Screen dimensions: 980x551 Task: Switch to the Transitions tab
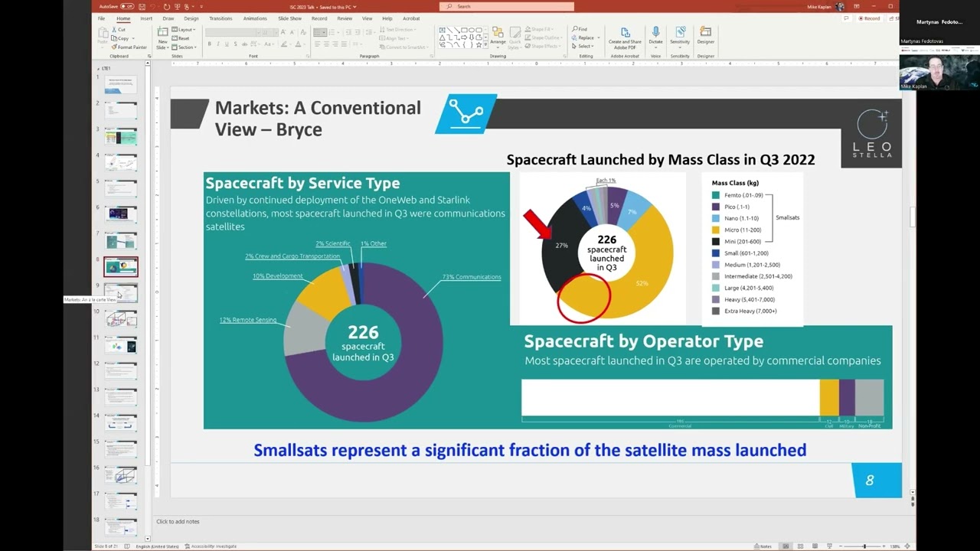click(x=220, y=18)
